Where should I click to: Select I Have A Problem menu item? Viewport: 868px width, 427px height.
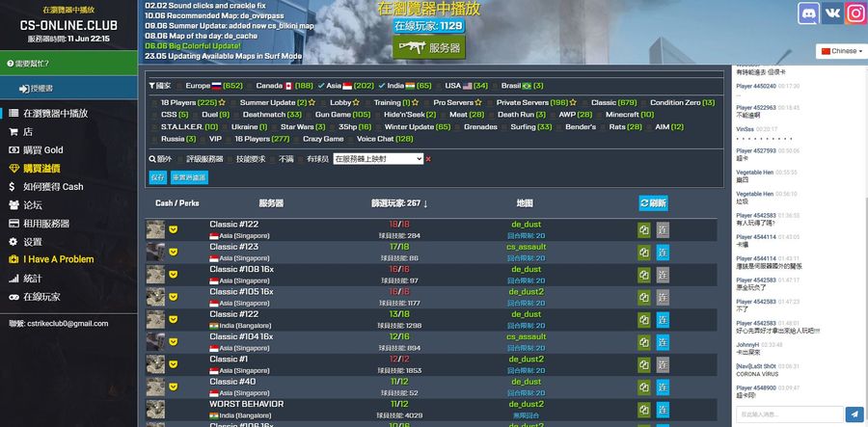click(x=59, y=259)
